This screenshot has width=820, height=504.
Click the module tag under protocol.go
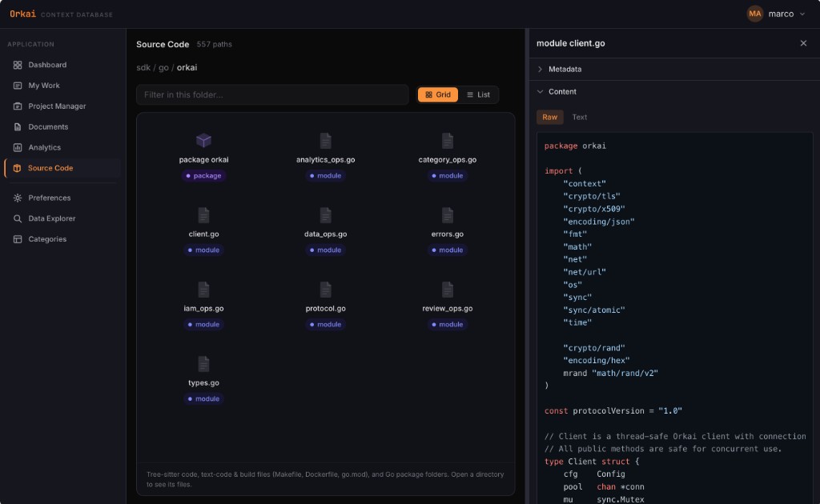click(325, 324)
